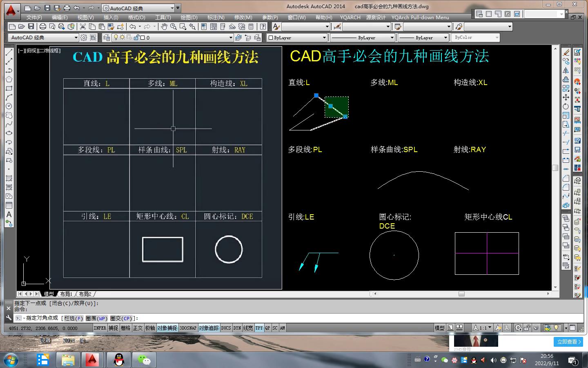Toggle 正交 ortho mode in status bar
The image size is (588, 368).
coord(138,328)
